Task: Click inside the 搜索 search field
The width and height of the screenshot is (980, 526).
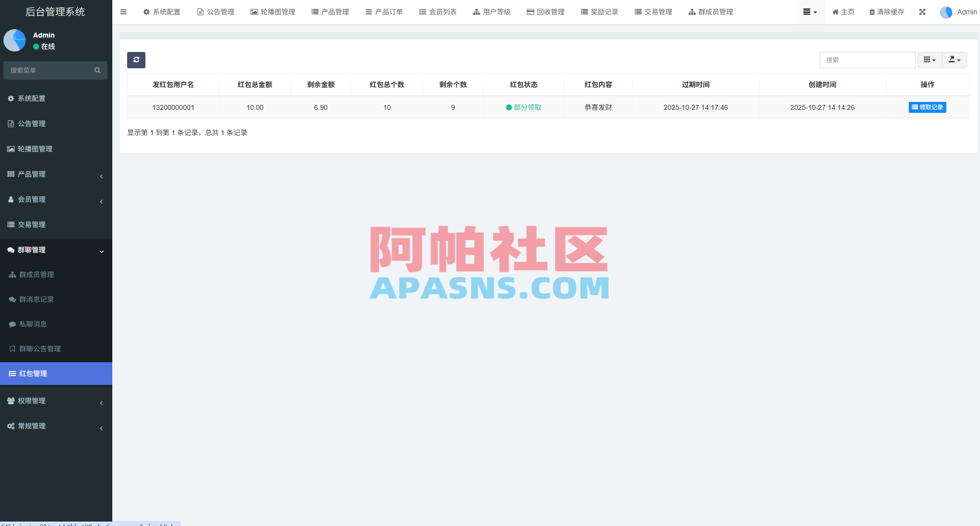Action: [867, 60]
